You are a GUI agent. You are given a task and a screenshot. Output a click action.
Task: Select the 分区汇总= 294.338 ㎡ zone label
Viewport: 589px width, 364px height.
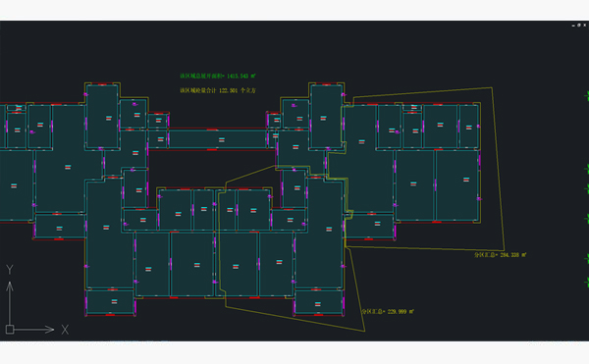pos(501,255)
